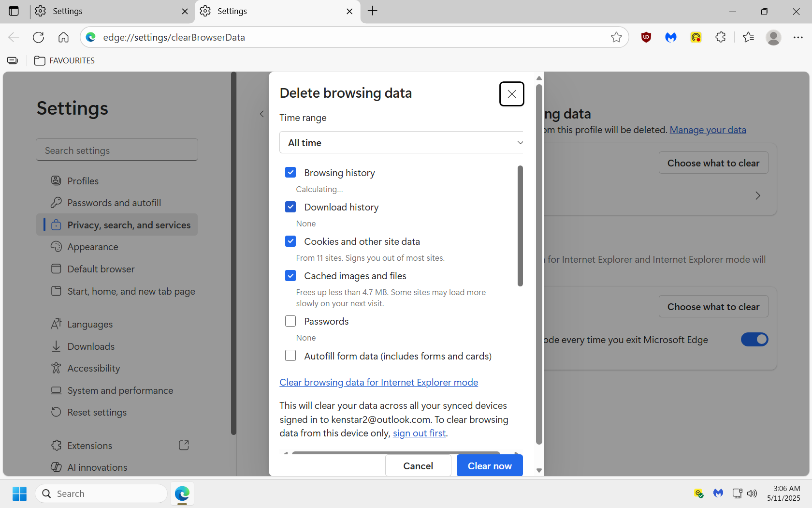812x508 pixels.
Task: Uncheck the Download history checkbox
Action: pos(290,207)
